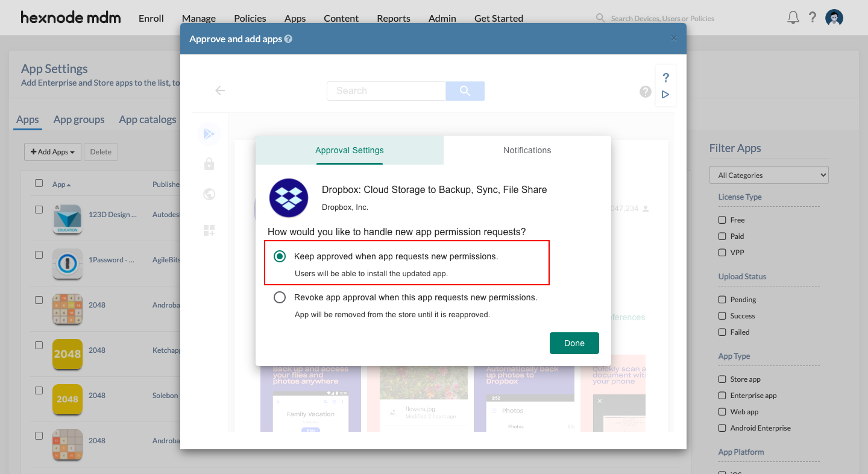Open the question mark in the side help panel
The width and height of the screenshot is (868, 474).
[665, 78]
